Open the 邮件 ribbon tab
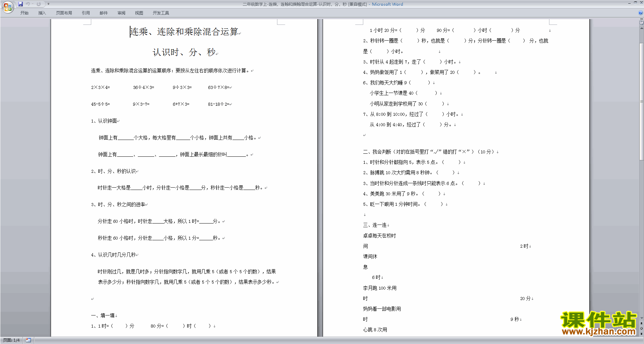644x344 pixels. [104, 13]
